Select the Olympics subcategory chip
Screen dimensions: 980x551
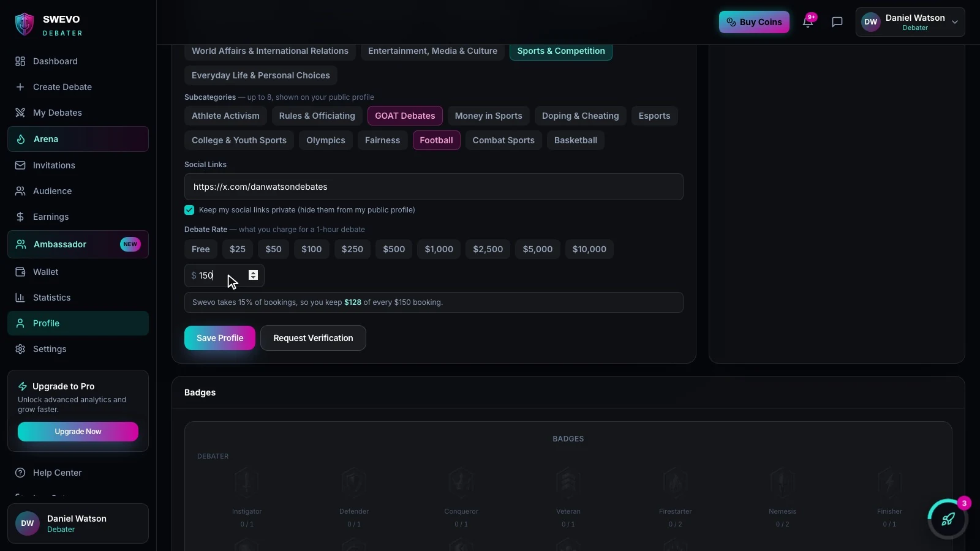click(326, 140)
